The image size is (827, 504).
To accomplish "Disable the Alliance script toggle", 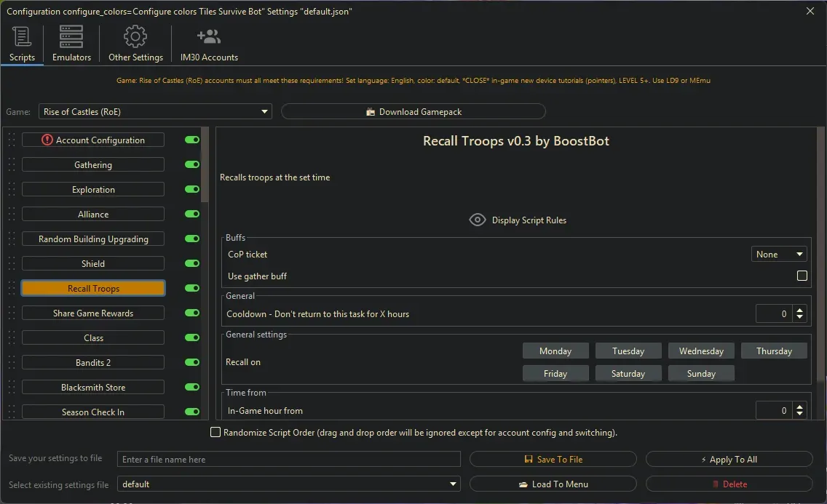I will (x=192, y=214).
